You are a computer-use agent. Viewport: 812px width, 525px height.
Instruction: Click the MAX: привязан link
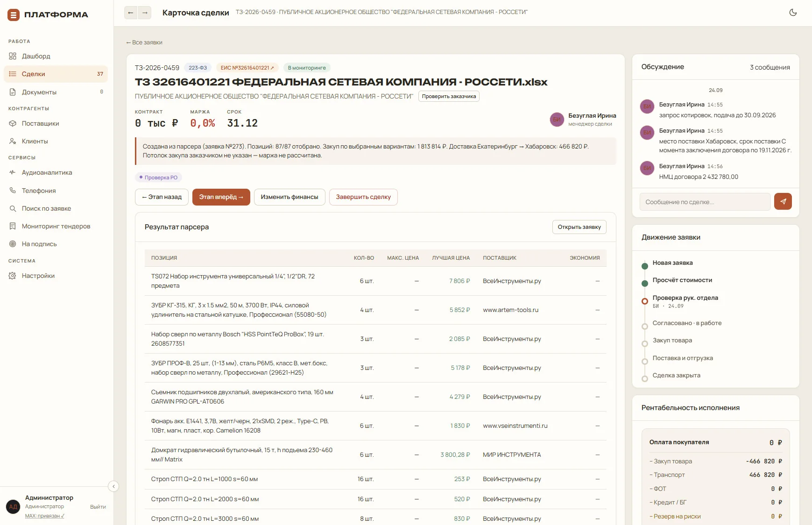[x=45, y=516]
